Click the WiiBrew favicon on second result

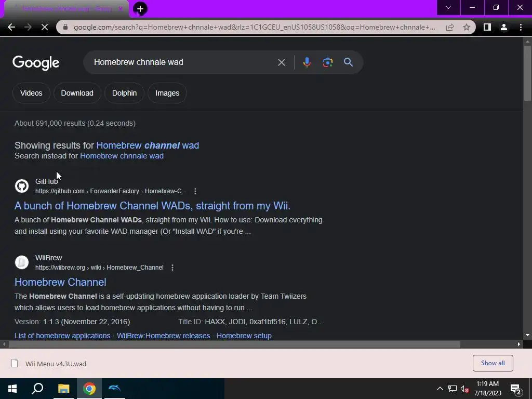tap(22, 262)
